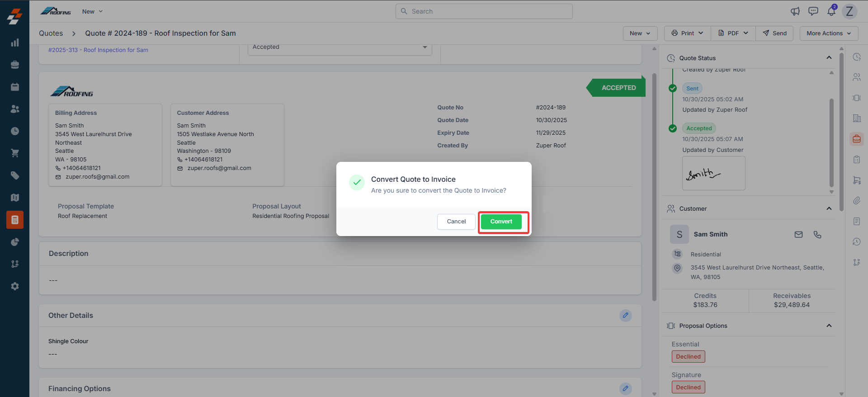Open the user avatar Z menu
Image resolution: width=868 pixels, height=397 pixels.
click(x=849, y=11)
